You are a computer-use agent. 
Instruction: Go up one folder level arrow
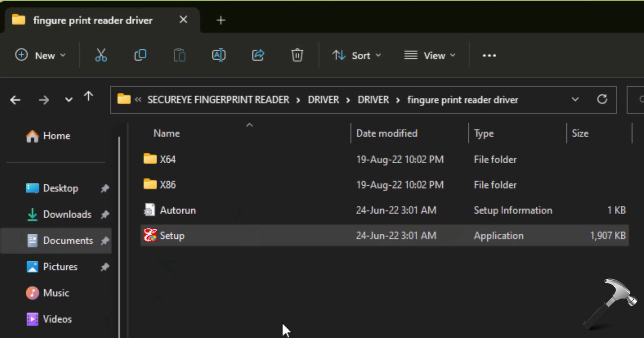pos(88,97)
